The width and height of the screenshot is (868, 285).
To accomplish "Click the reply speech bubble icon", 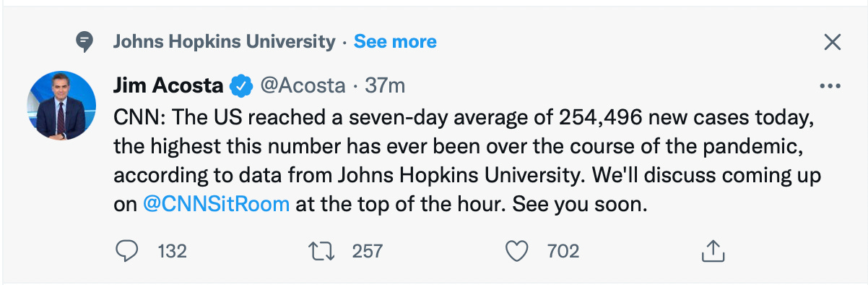I will point(127,251).
